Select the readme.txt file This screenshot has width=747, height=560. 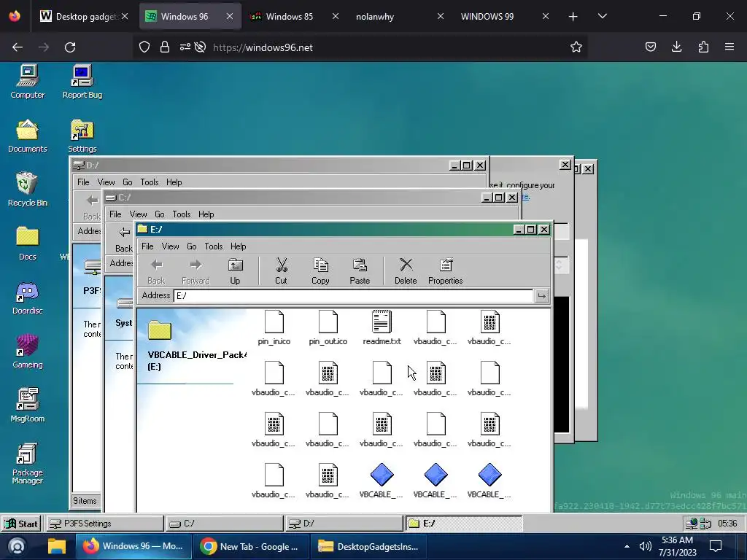click(382, 327)
